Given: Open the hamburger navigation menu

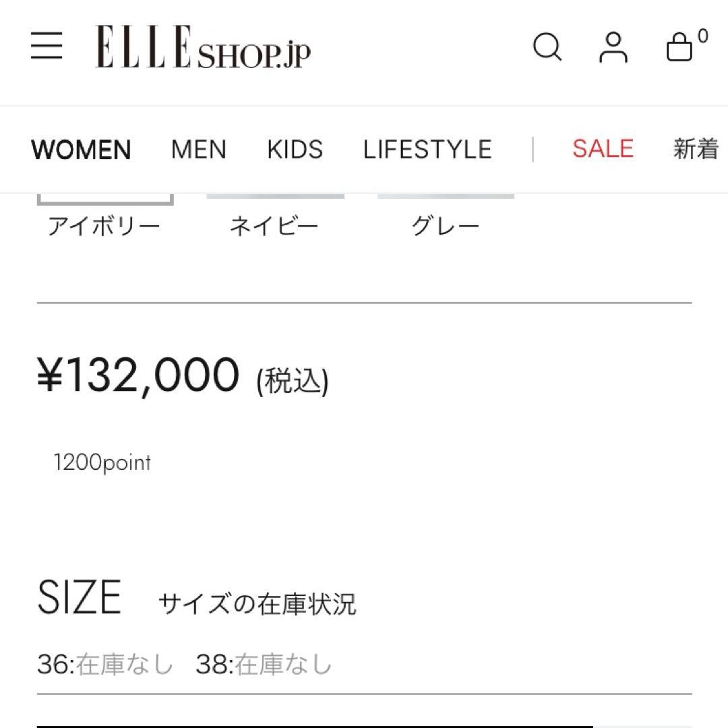Looking at the screenshot, I should (x=47, y=47).
